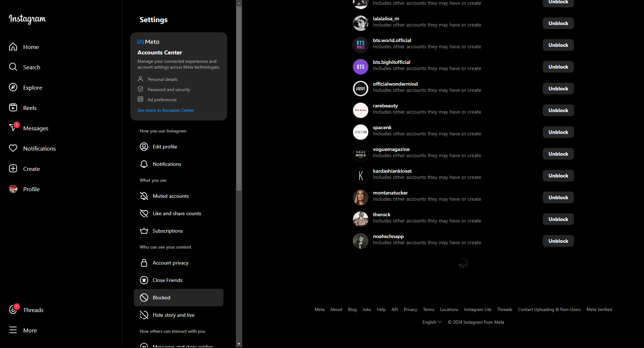This screenshot has width=644, height=348.
Task: Click the Hide story and live icon
Action: point(144,315)
